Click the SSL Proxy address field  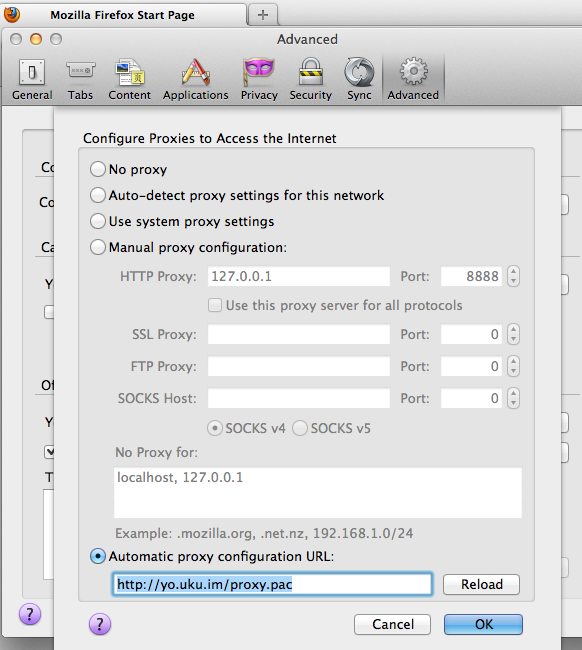299,334
